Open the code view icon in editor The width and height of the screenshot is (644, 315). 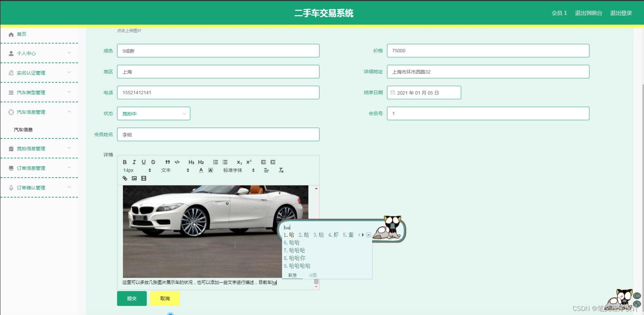tap(177, 162)
